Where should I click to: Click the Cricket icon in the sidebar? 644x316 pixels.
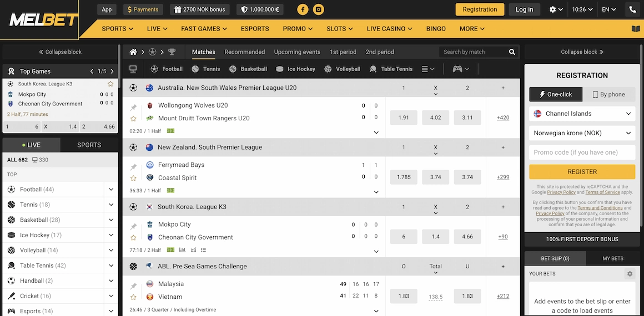pos(12,296)
